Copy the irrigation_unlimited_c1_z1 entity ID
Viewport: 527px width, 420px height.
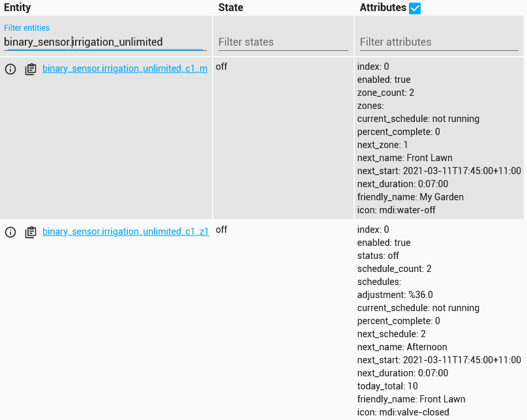pos(31,232)
